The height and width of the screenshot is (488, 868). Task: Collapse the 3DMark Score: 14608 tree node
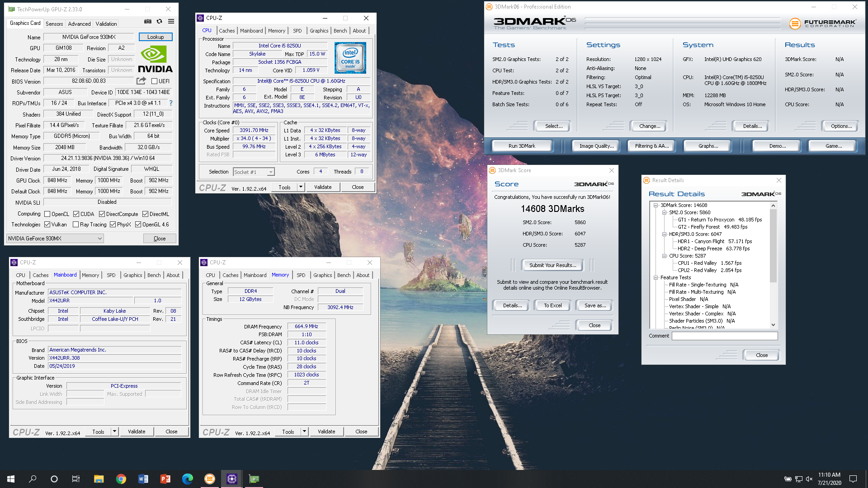(x=656, y=205)
